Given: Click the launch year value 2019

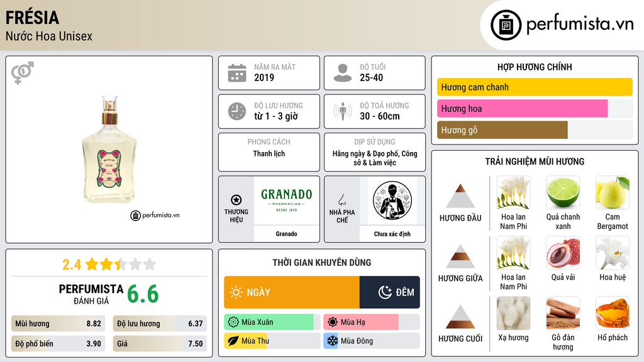Looking at the screenshot, I should [x=264, y=77].
